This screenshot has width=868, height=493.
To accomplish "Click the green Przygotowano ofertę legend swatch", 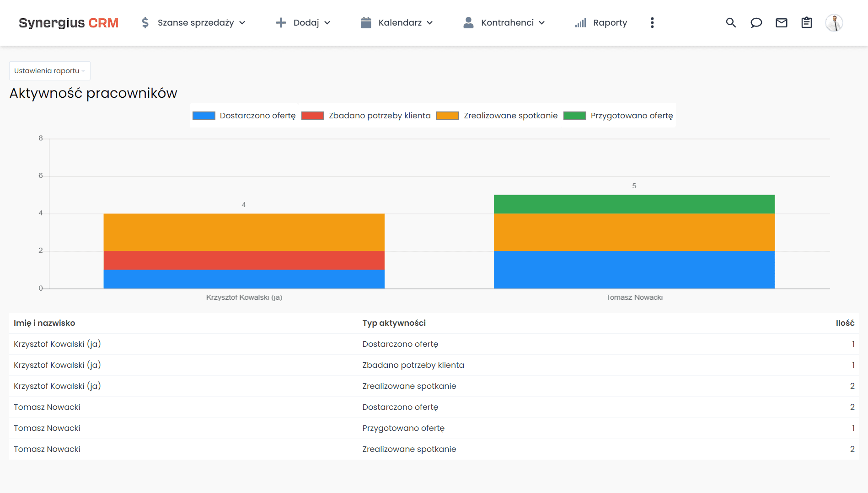I will click(x=574, y=116).
